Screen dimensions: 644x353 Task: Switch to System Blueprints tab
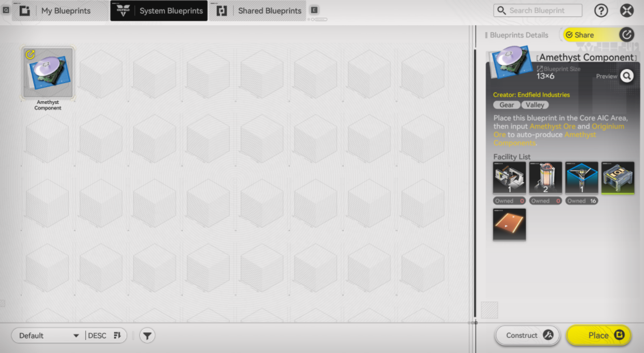[159, 10]
